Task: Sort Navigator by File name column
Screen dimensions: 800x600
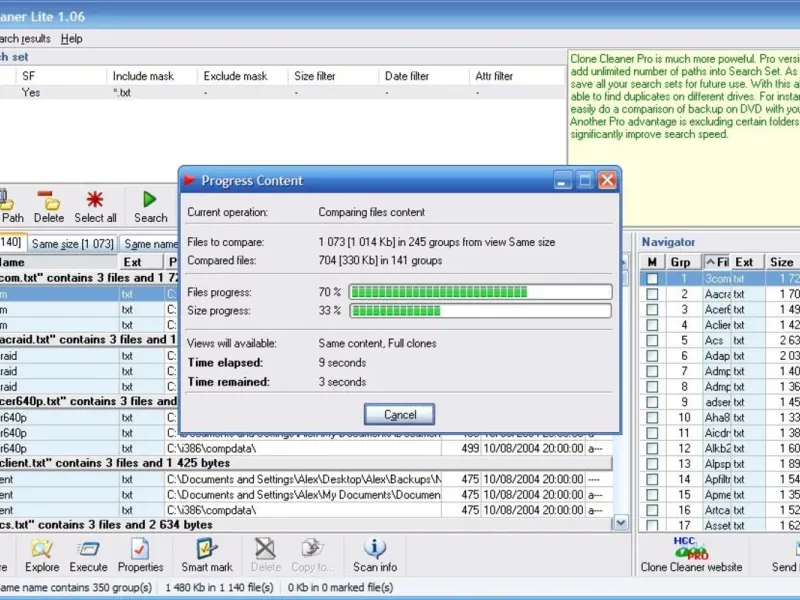Action: [716, 262]
